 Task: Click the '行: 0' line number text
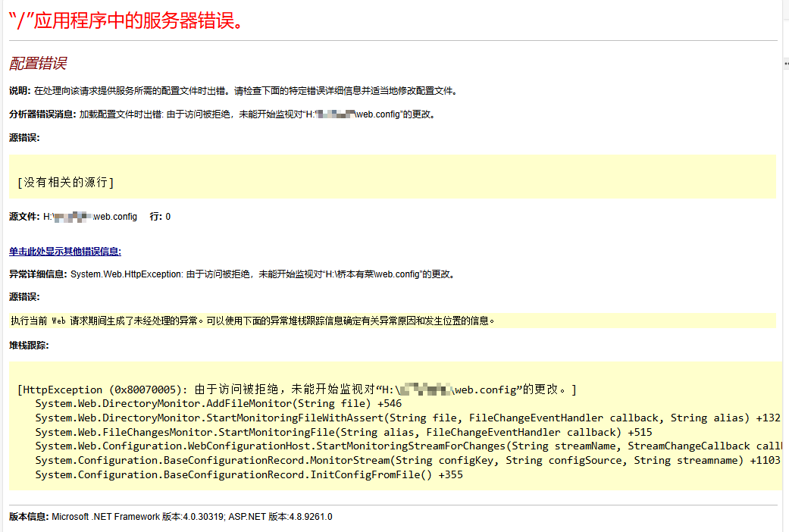(160, 217)
